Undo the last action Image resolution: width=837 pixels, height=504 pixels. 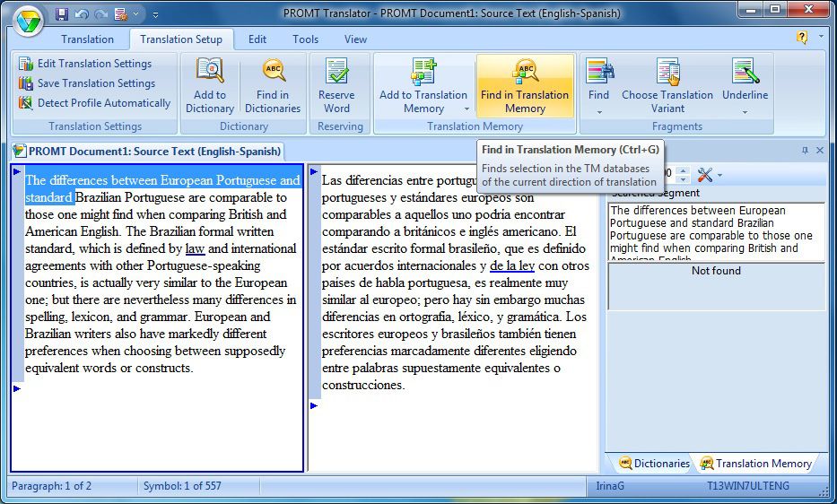click(81, 14)
